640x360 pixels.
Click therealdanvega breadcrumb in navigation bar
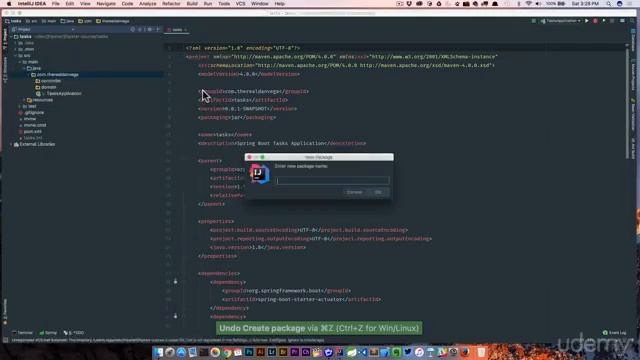tap(113, 21)
